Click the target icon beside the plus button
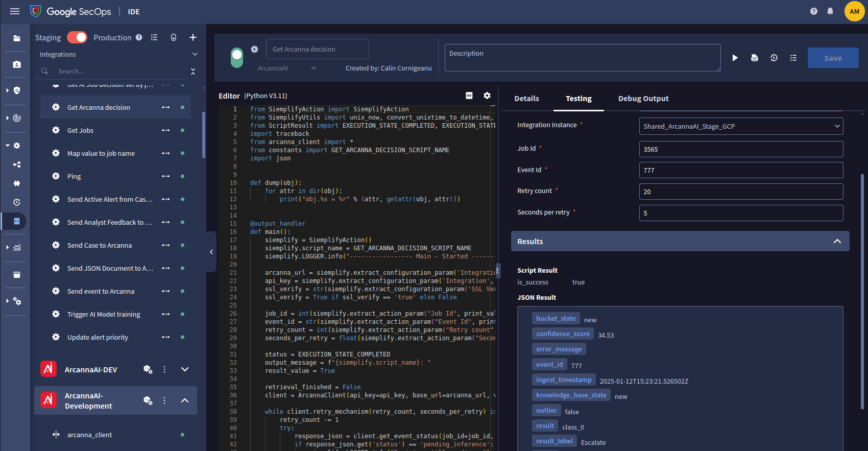Image resolution: width=868 pixels, height=451 pixels. click(174, 37)
